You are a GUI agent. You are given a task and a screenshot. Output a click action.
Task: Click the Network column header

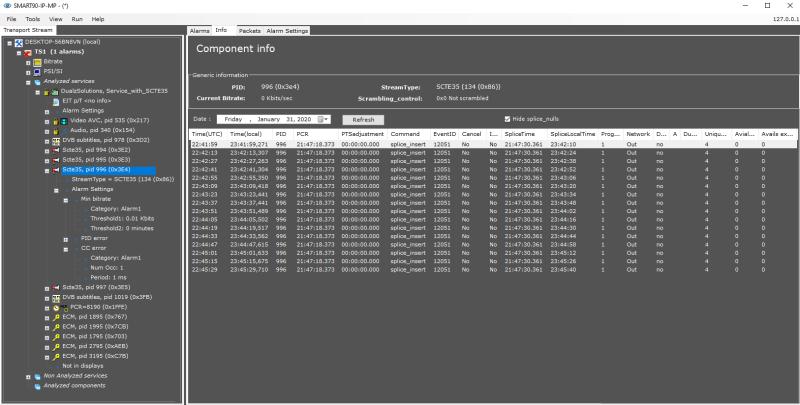click(638, 134)
